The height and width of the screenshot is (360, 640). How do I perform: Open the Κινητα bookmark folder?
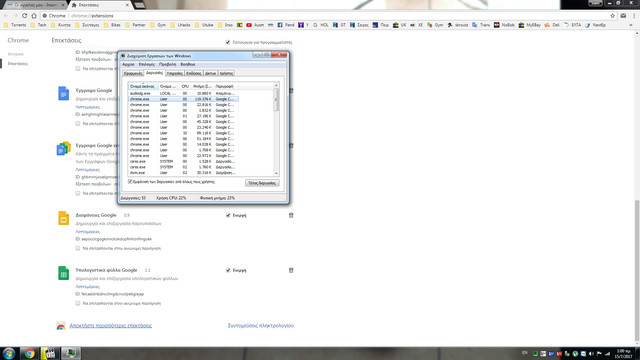tap(61, 25)
